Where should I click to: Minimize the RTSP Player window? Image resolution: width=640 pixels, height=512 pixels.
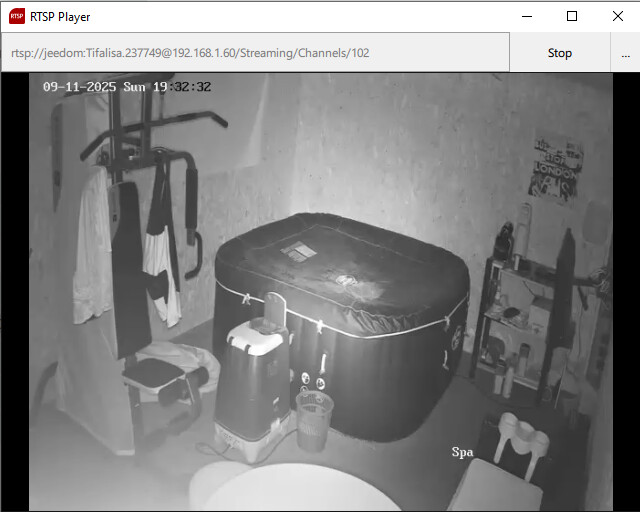click(527, 16)
